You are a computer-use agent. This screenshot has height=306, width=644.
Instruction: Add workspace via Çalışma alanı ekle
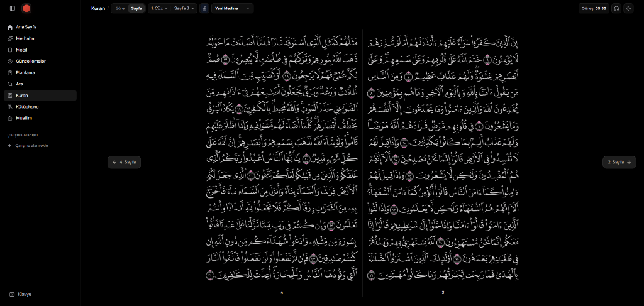click(40, 146)
